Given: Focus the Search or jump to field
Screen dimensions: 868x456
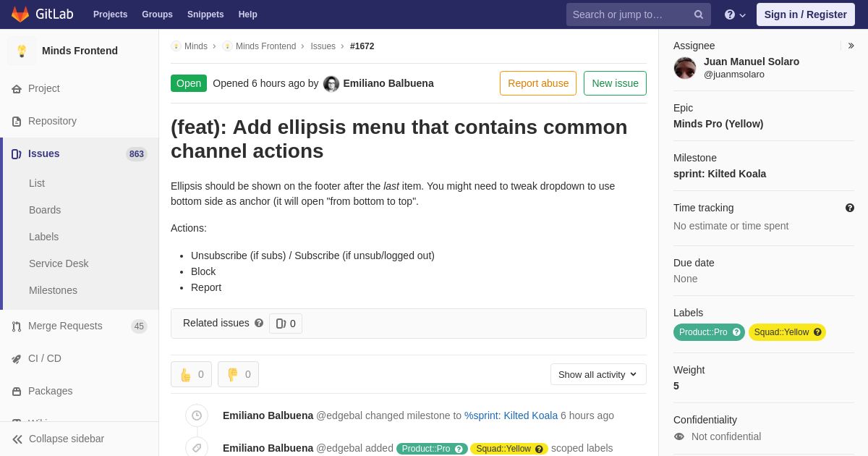Looking at the screenshot, I should [x=629, y=14].
